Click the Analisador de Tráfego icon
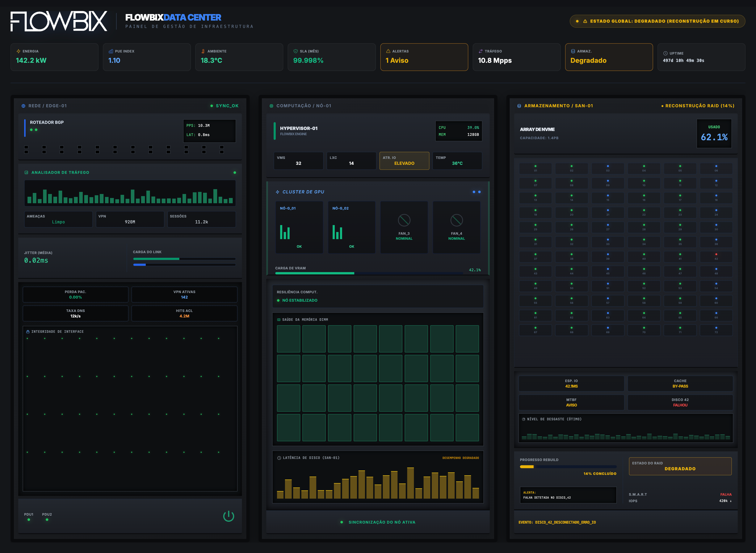This screenshot has height=553, width=756. (x=26, y=172)
